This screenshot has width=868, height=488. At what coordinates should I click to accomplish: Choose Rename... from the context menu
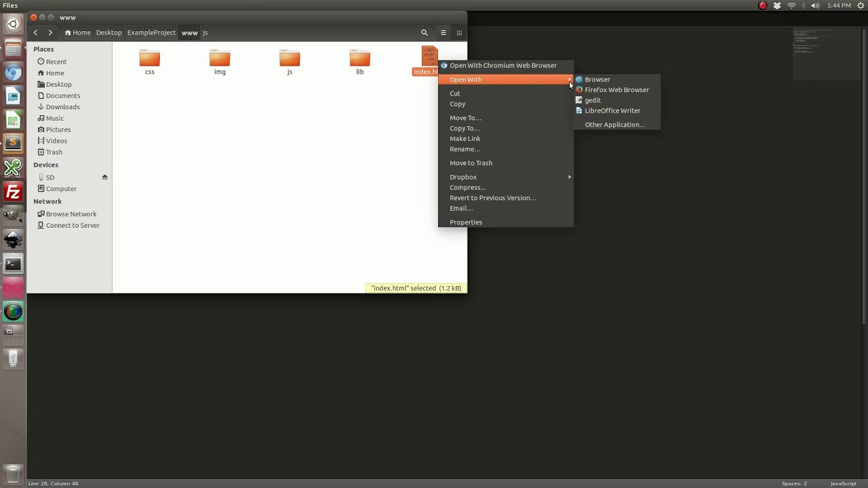click(506, 149)
